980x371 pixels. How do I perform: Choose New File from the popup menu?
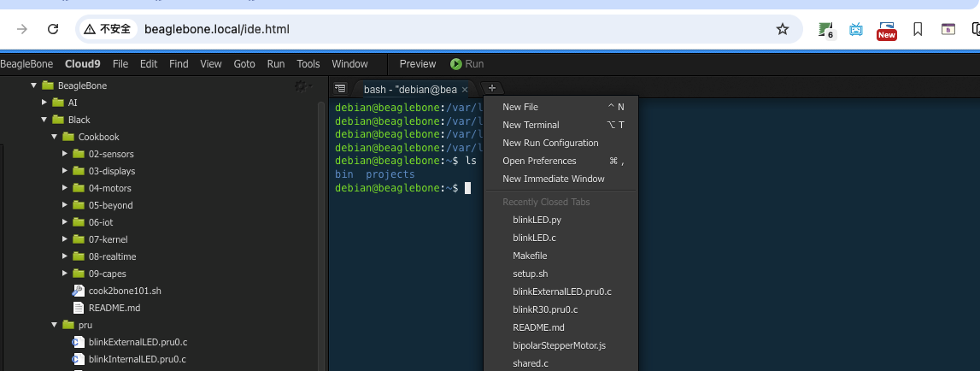click(560, 107)
